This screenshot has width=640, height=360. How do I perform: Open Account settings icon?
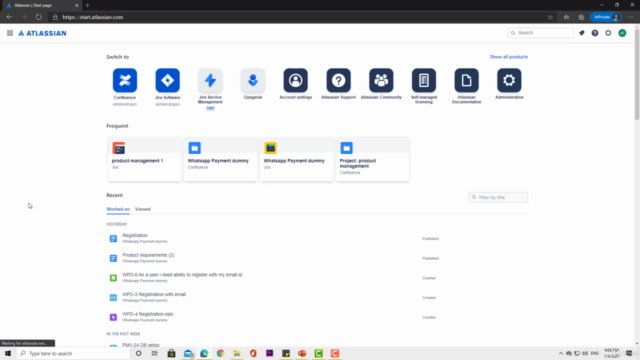coord(296,80)
